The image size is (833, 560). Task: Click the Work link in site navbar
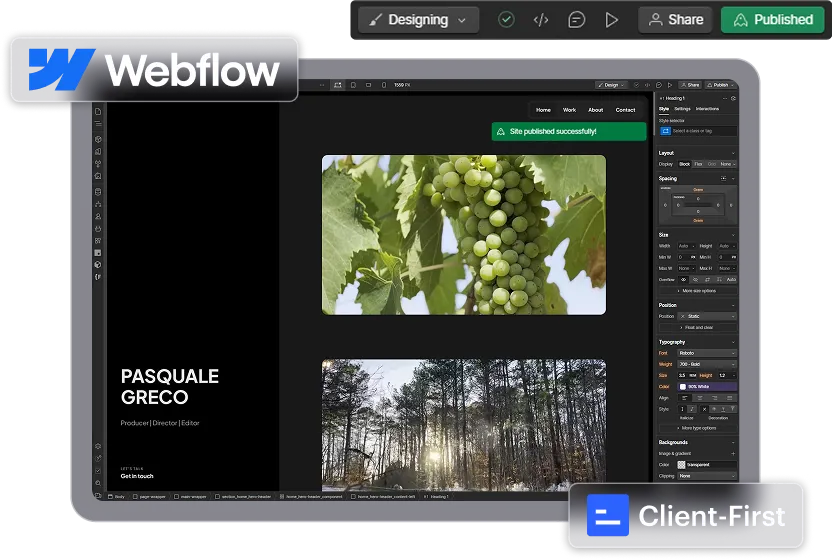click(x=570, y=110)
